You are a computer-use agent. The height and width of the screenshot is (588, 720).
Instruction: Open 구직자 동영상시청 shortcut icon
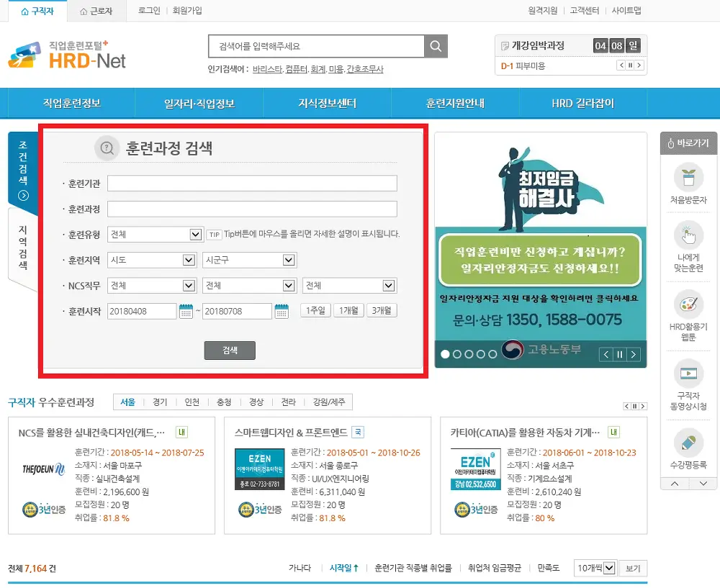click(688, 374)
